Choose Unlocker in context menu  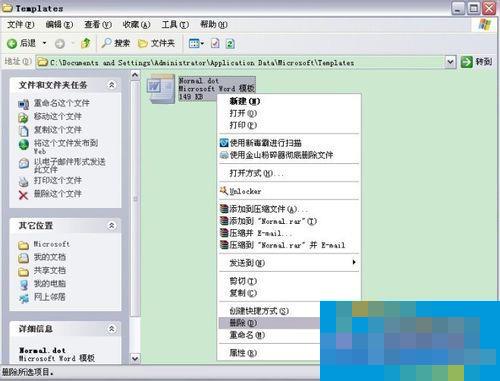click(x=289, y=191)
